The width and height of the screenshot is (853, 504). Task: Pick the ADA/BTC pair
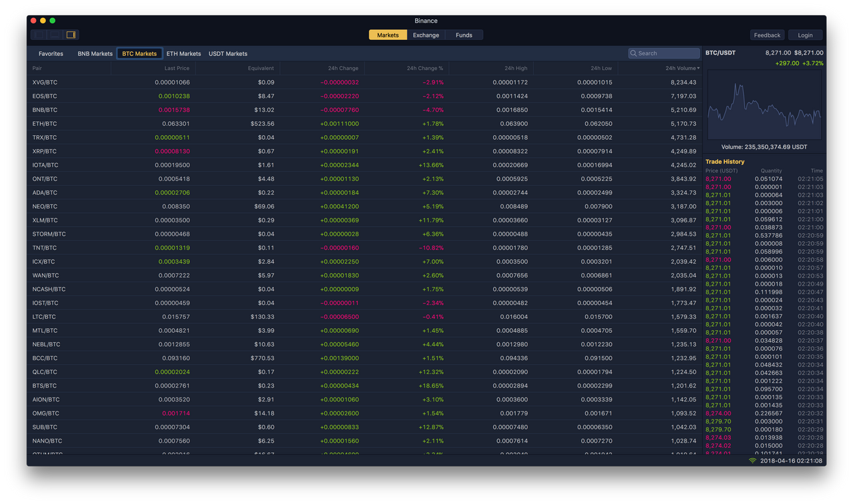[365, 192]
